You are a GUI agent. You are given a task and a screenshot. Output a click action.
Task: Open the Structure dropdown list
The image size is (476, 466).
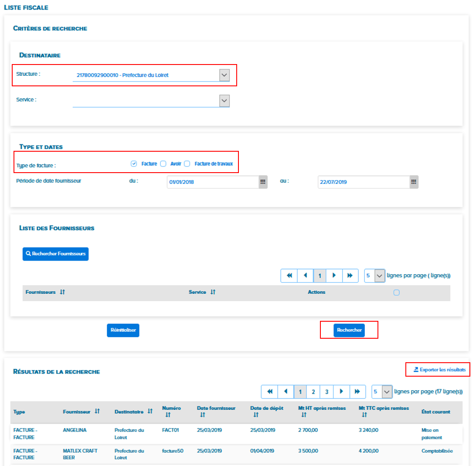coord(224,75)
